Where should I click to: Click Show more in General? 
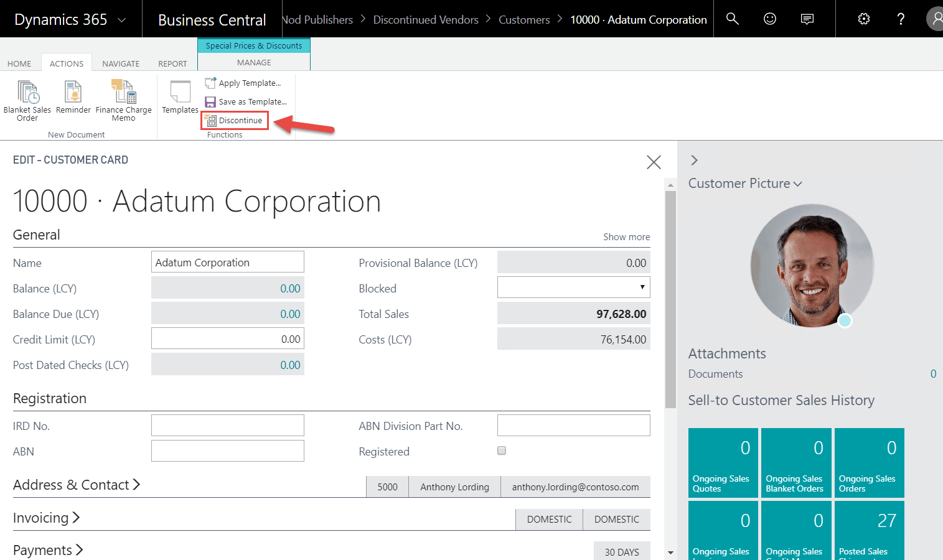(x=626, y=237)
